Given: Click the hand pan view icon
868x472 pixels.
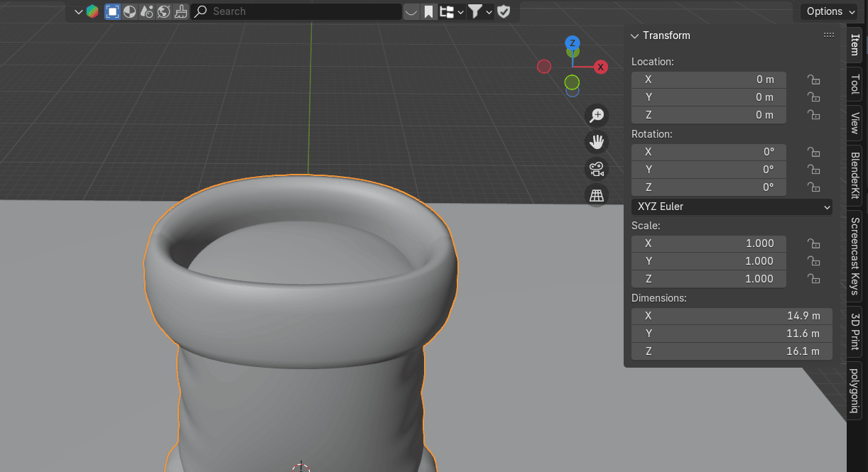Looking at the screenshot, I should coord(597,142).
